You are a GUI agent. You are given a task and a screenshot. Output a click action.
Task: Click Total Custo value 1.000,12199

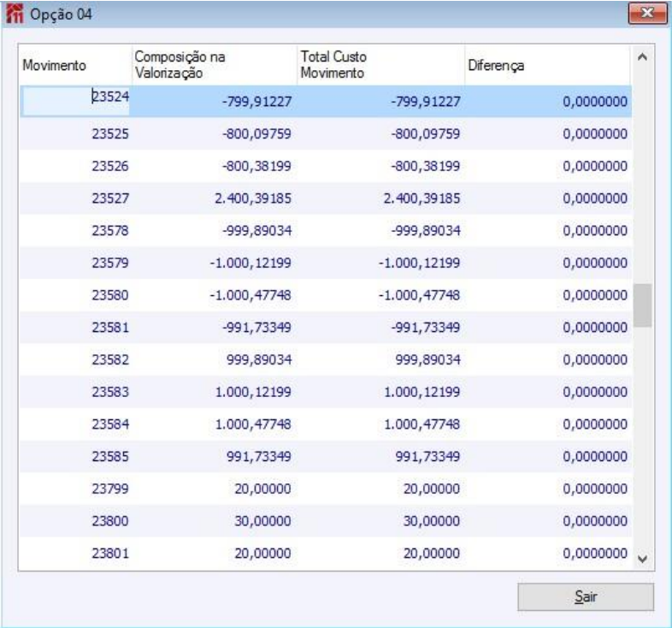[421, 392]
